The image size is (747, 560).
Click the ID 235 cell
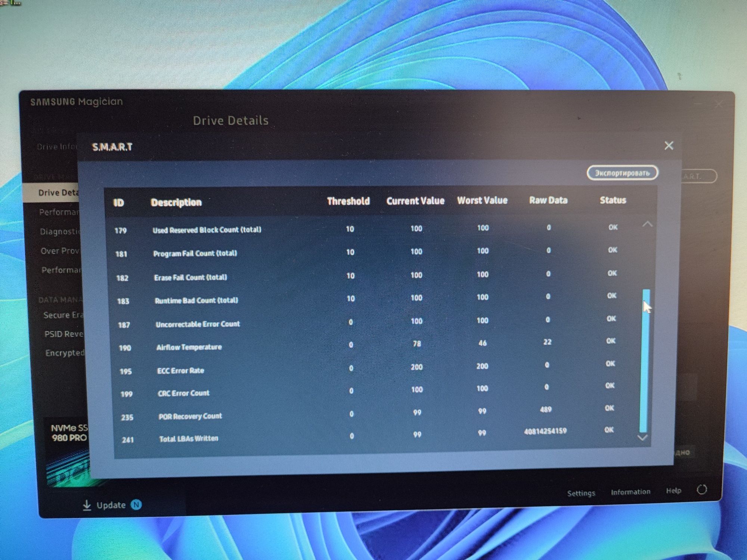[127, 417]
